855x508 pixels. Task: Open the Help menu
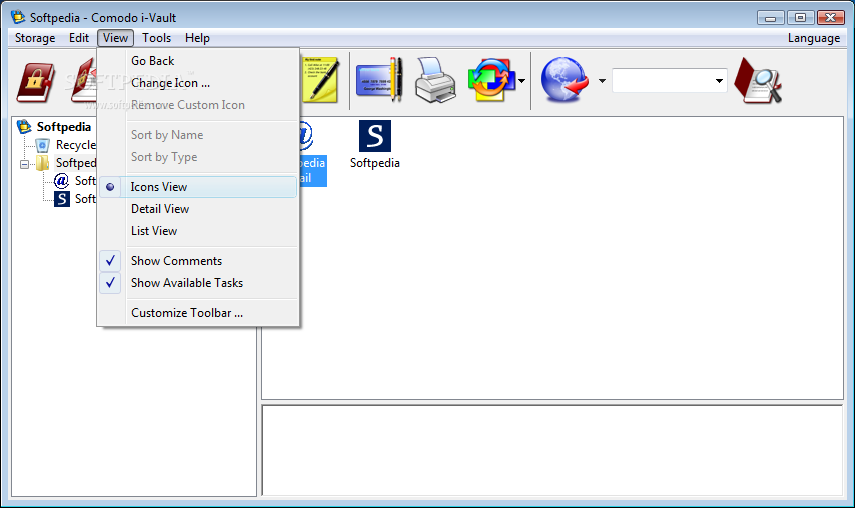click(197, 38)
